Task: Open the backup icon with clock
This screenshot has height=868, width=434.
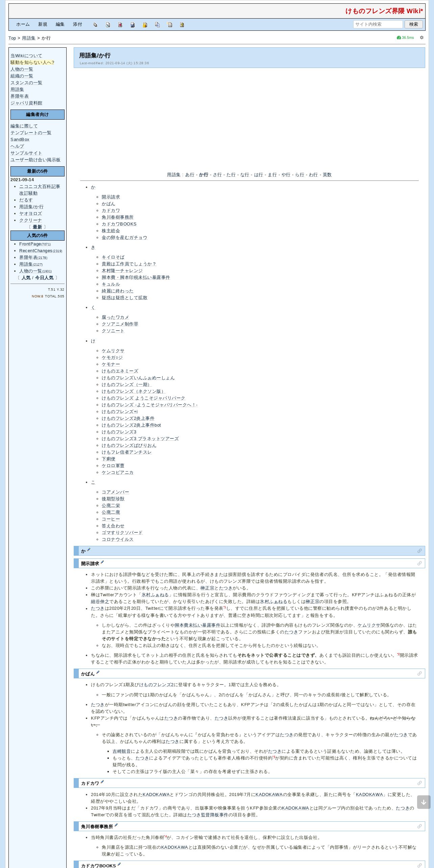Action: click(x=108, y=25)
